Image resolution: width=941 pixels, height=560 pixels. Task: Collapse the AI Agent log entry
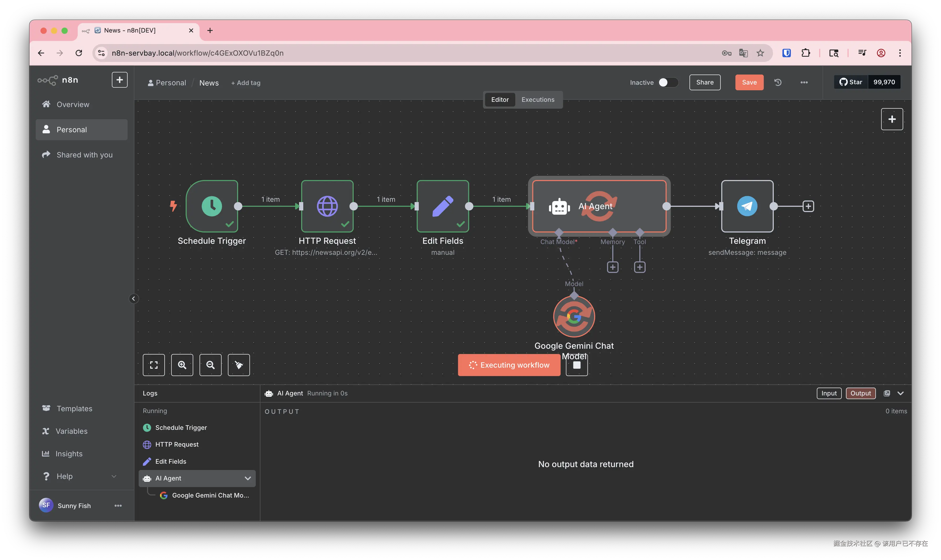click(x=248, y=478)
